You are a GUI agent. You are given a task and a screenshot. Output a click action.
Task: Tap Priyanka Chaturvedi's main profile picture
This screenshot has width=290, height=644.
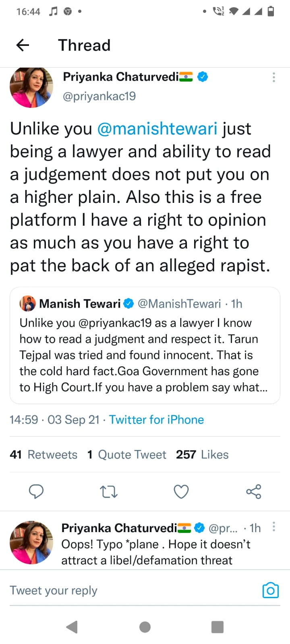point(31,87)
